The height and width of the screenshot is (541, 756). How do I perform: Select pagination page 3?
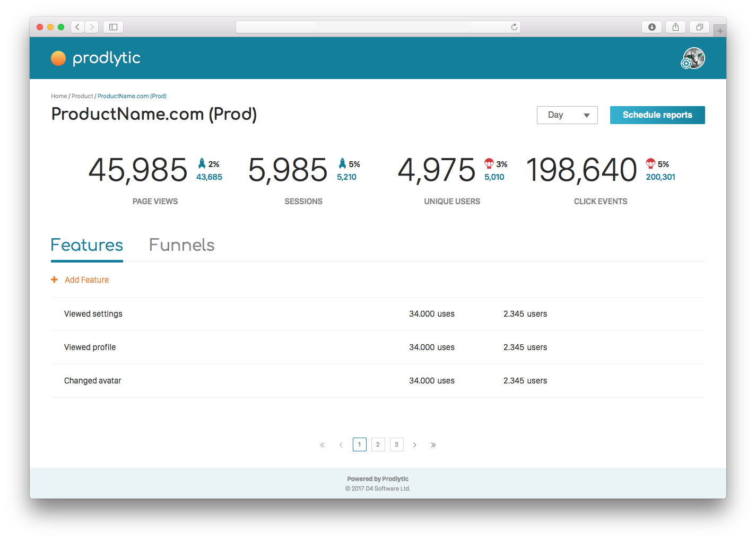396,444
